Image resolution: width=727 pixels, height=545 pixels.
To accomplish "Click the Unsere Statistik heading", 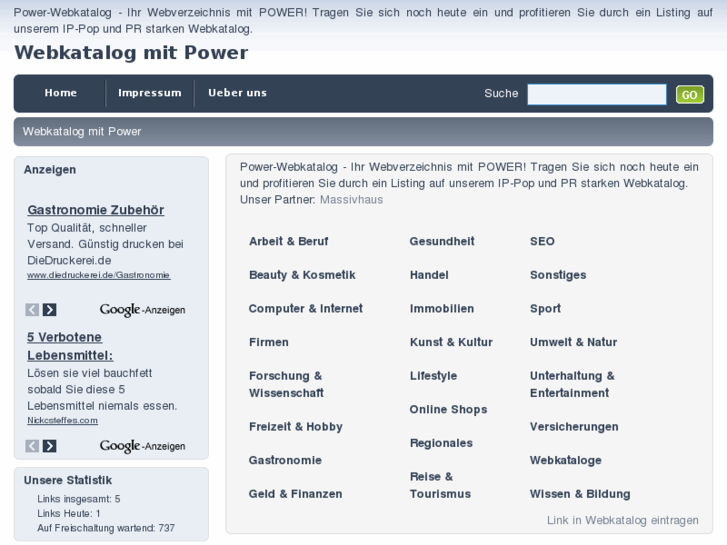I will (x=68, y=481).
